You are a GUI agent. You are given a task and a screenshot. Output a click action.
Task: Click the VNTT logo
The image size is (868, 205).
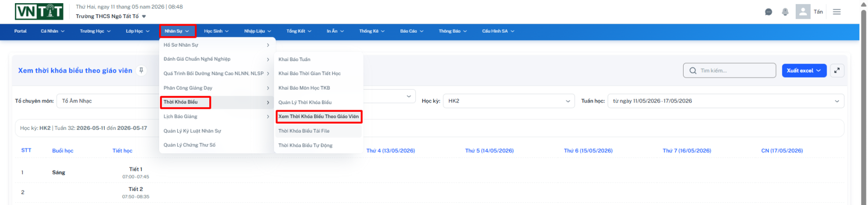[x=39, y=11]
